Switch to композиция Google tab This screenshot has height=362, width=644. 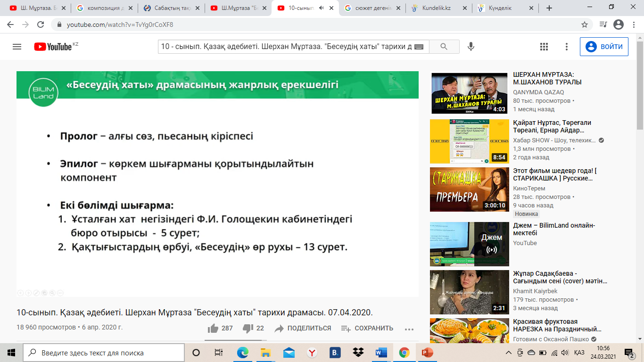point(104,8)
